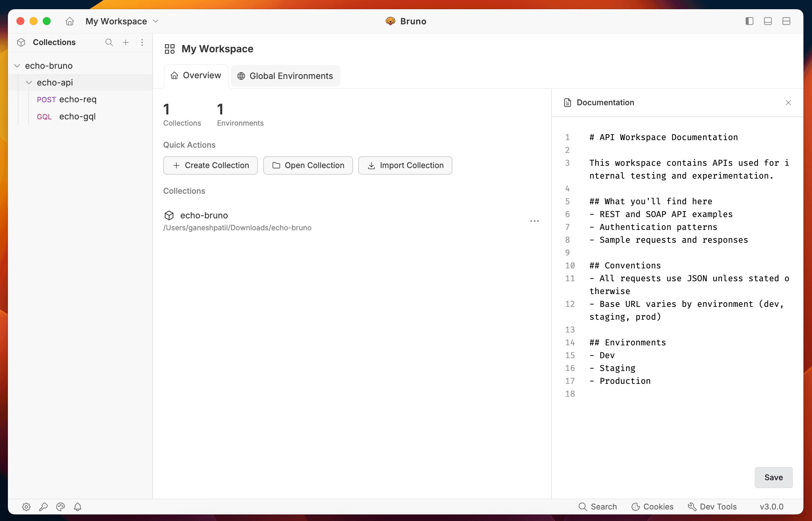Viewport: 812px width, 521px height.
Task: Open Bruno preferences with the gear icon
Action: click(26, 507)
